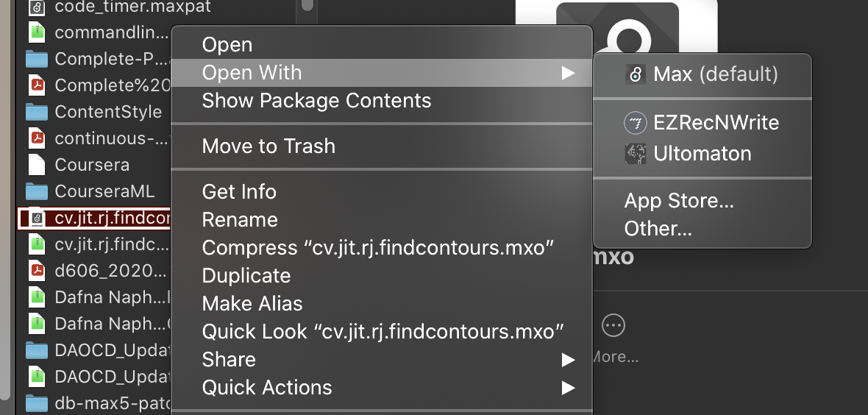Click the More ellipsis circle icon

[x=613, y=326]
